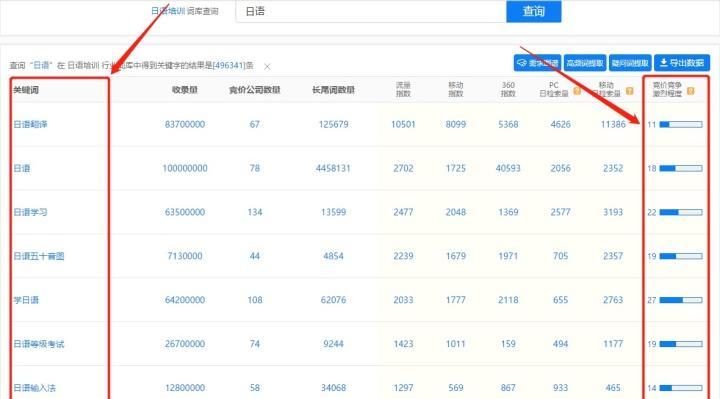Click the mobile daily search value 11386
Screen dimensions: 720x399
pos(613,124)
